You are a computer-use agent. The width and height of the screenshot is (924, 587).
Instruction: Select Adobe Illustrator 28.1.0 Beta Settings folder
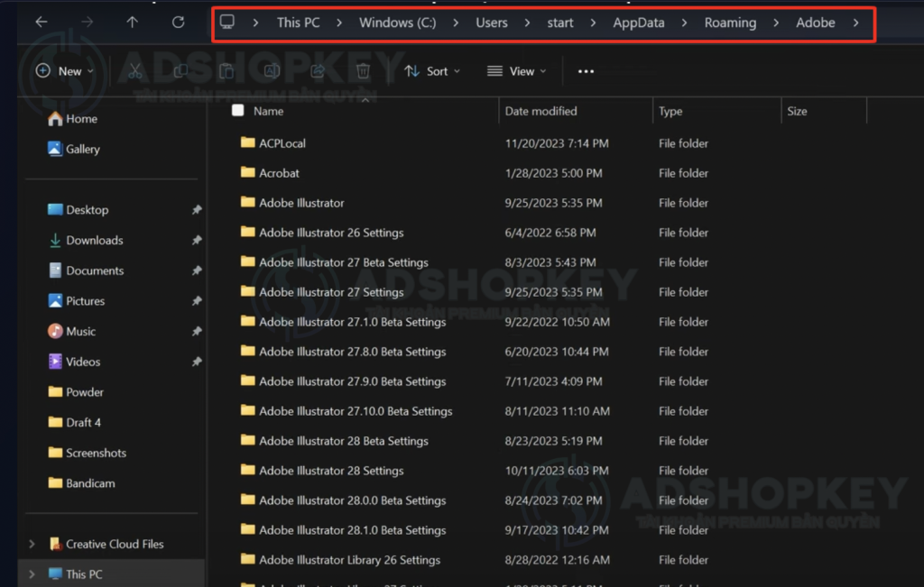[x=343, y=530]
